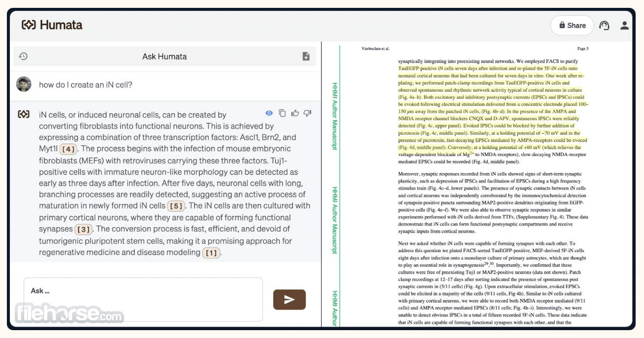644x338 pixels.
Task: Click 'Vierbuchen et al.' page header
Action: pos(375,49)
